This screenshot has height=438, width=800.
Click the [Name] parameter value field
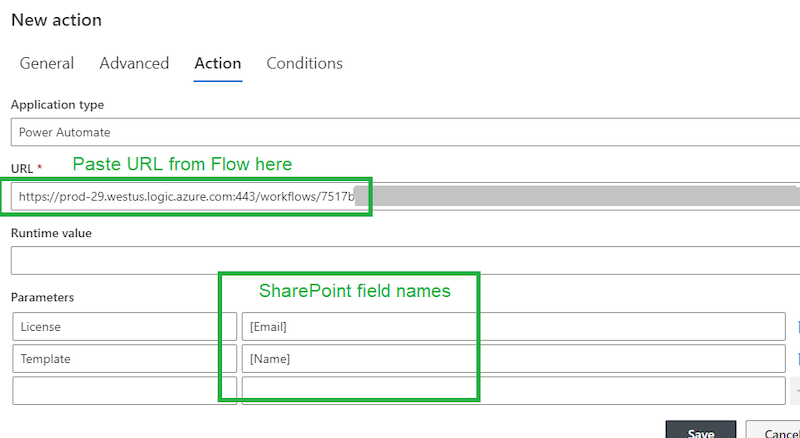513,359
